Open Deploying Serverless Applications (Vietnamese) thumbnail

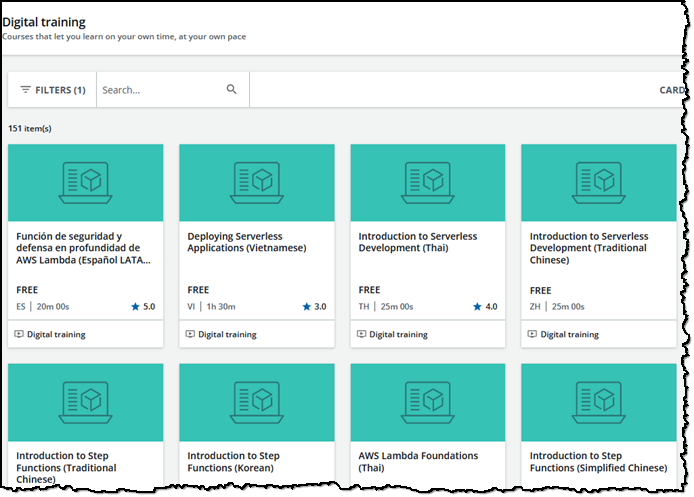pos(257,182)
